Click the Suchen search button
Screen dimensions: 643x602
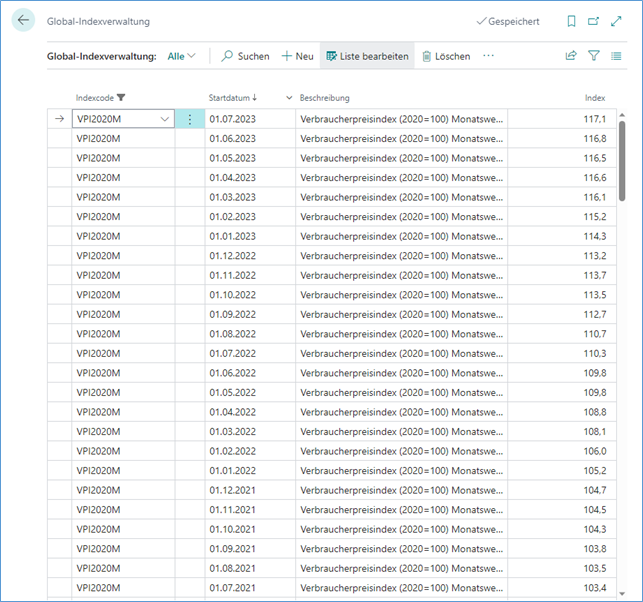[245, 57]
